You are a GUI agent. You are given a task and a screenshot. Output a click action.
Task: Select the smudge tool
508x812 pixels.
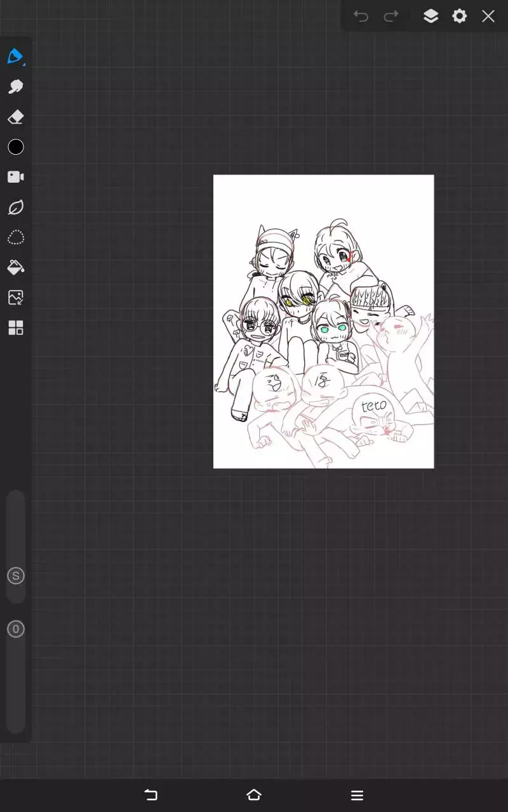coord(15,87)
